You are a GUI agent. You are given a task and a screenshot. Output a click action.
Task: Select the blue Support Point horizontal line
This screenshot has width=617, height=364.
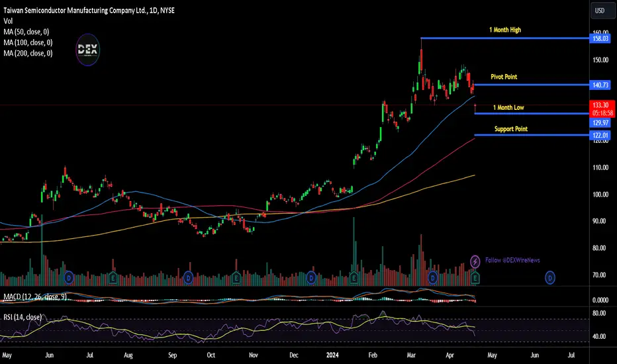532,135
